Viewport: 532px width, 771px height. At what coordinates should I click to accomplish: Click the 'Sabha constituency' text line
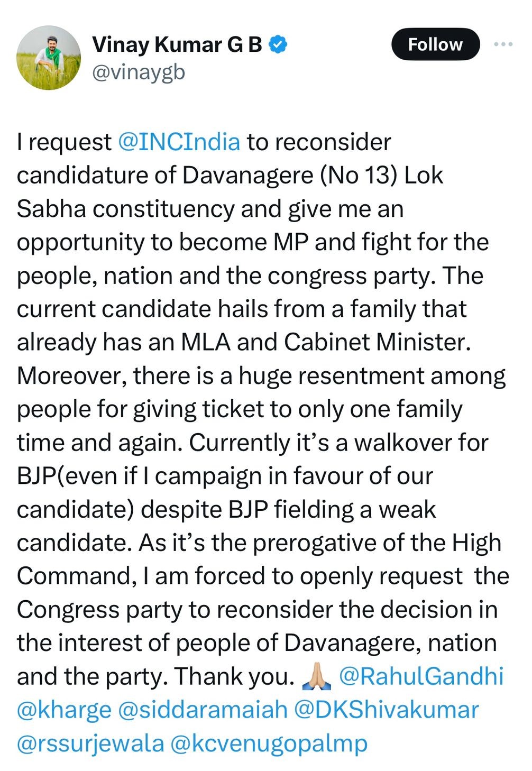click(x=210, y=209)
